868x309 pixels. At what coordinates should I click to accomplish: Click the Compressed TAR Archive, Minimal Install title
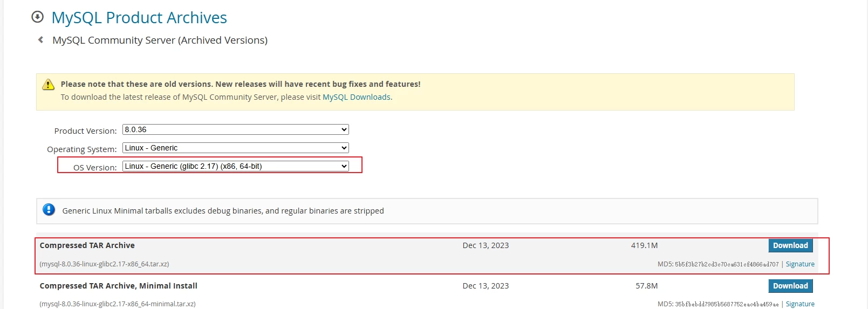pyautogui.click(x=118, y=286)
